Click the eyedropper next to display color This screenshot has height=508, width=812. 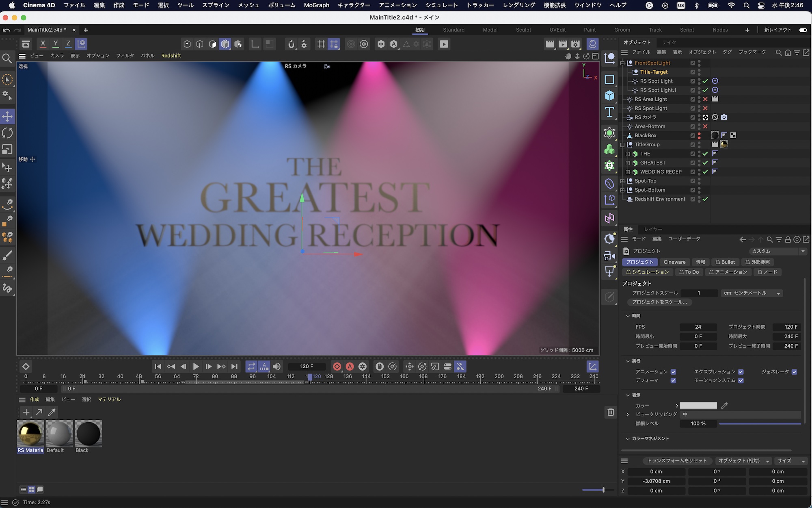click(x=724, y=406)
